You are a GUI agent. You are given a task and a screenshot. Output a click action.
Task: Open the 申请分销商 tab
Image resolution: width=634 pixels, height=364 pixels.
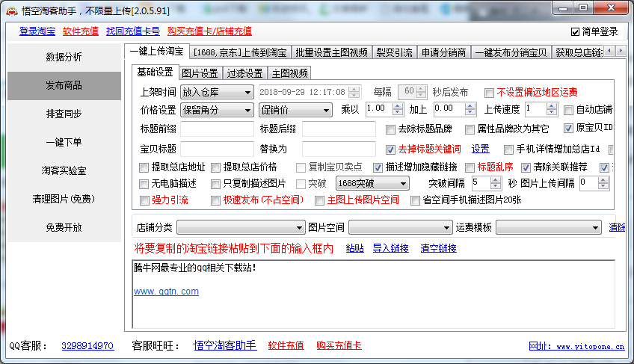(x=443, y=52)
